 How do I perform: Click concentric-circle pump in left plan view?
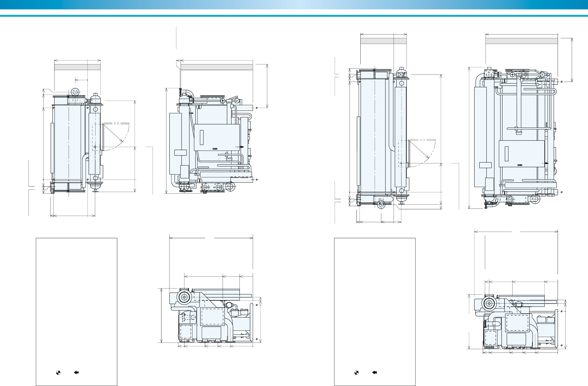(x=184, y=298)
